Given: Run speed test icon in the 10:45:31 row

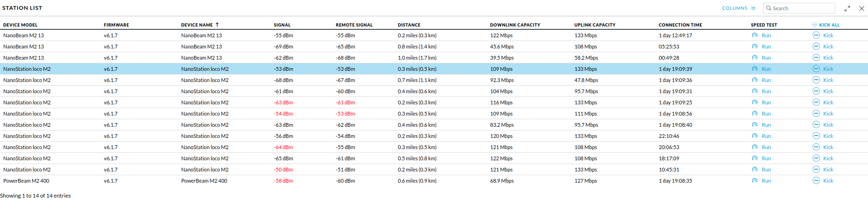Looking at the screenshot, I should coord(754,170).
